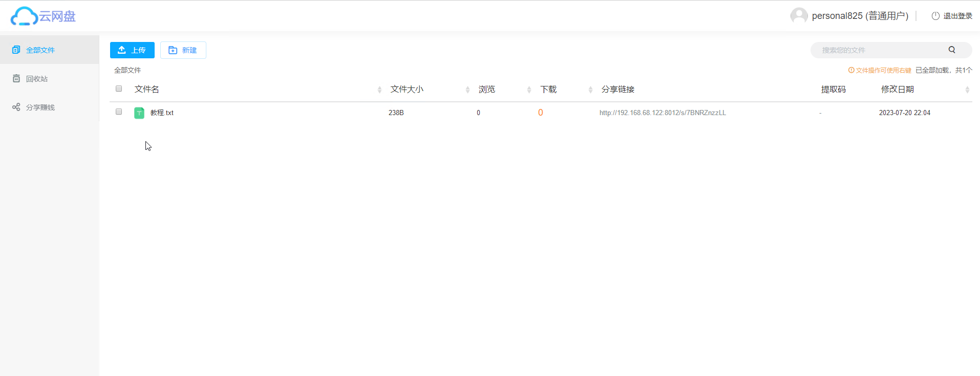
Task: Click the power icon beside 退出登录
Action: click(935, 16)
